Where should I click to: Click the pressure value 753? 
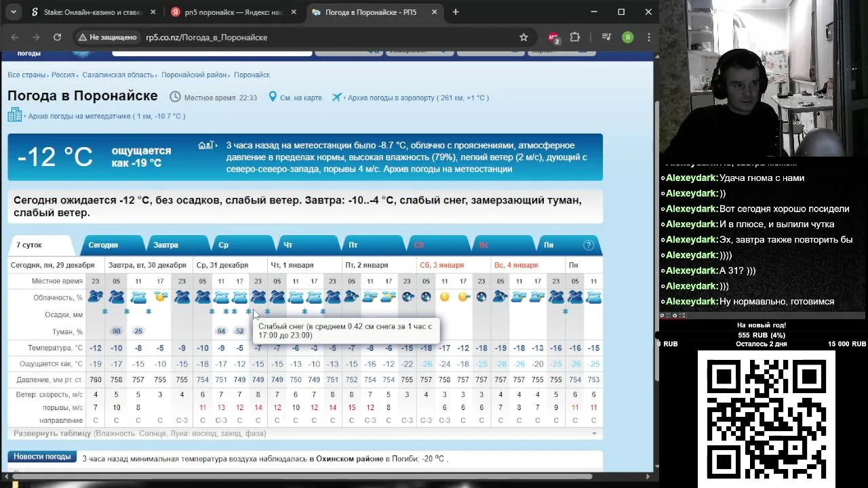coord(593,380)
